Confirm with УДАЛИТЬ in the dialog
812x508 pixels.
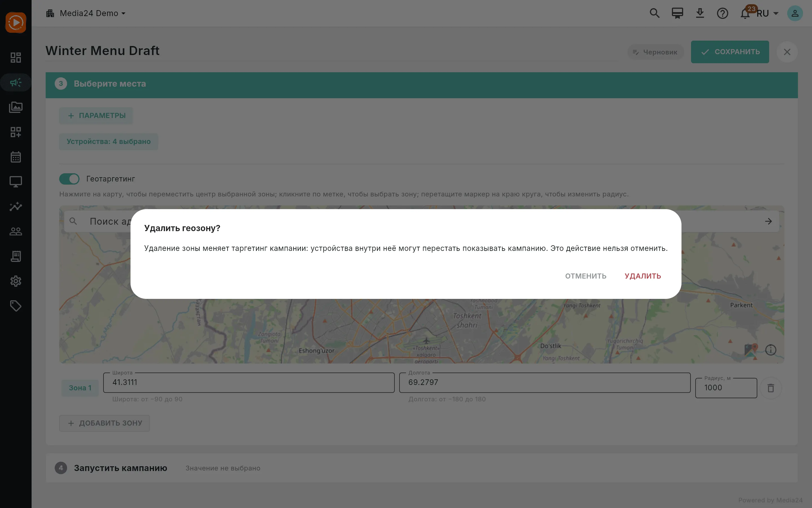[x=643, y=276]
